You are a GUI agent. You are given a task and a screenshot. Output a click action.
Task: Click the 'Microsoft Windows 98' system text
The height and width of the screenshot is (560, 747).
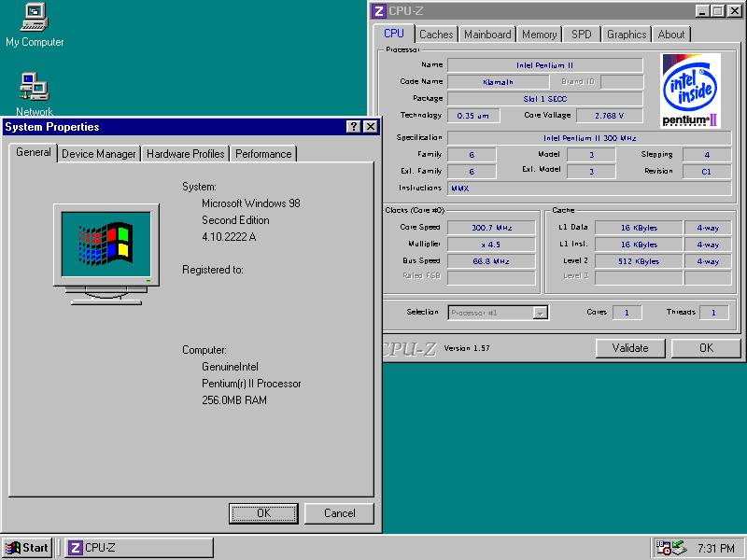[x=251, y=203]
